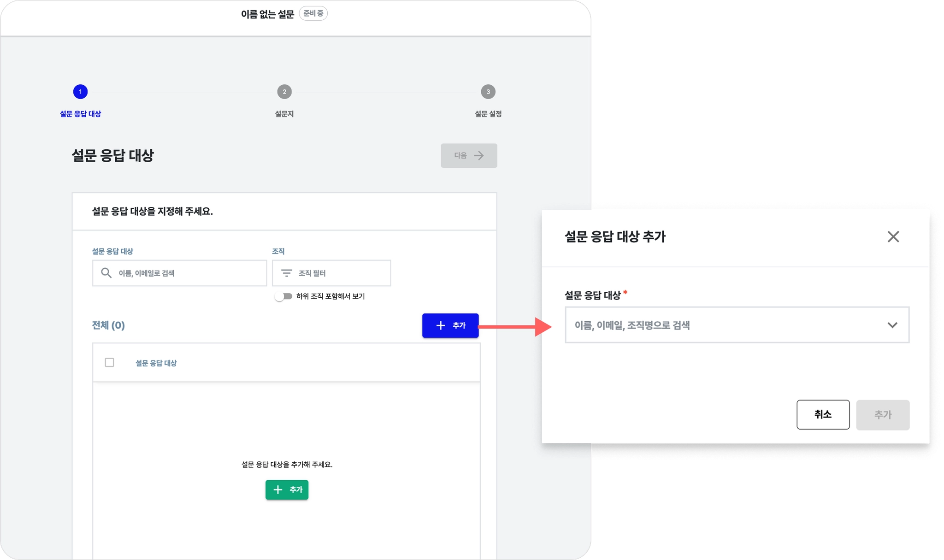The image size is (944, 560).
Task: Select step 1 설문 응답 대상
Action: tap(80, 92)
